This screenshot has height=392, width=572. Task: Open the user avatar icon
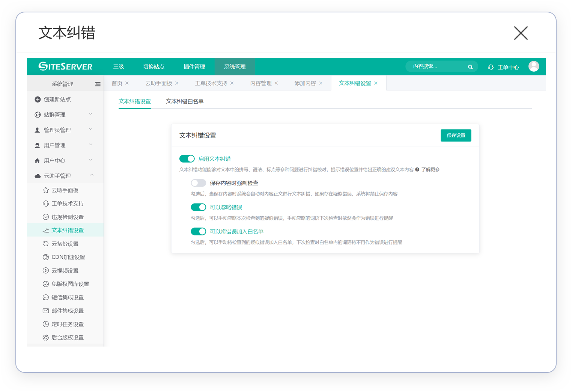[533, 66]
